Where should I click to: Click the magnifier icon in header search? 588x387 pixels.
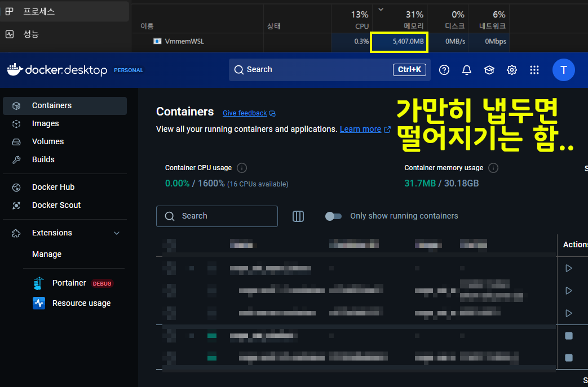point(239,70)
